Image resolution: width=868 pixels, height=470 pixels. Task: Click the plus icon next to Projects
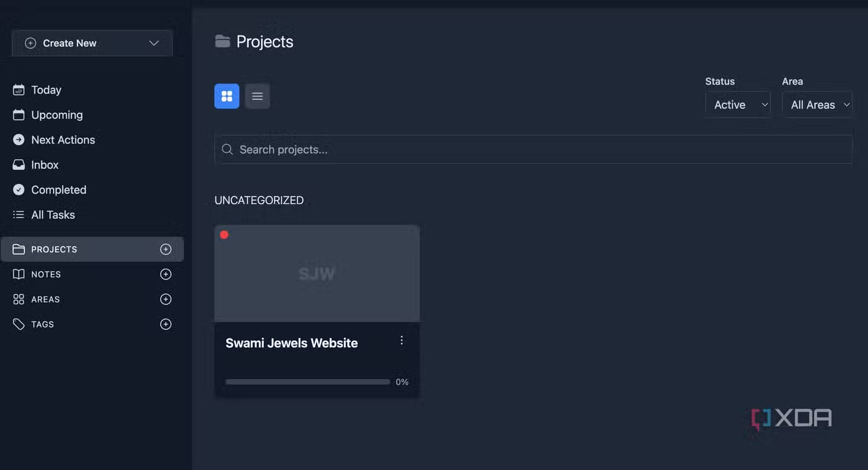165,249
